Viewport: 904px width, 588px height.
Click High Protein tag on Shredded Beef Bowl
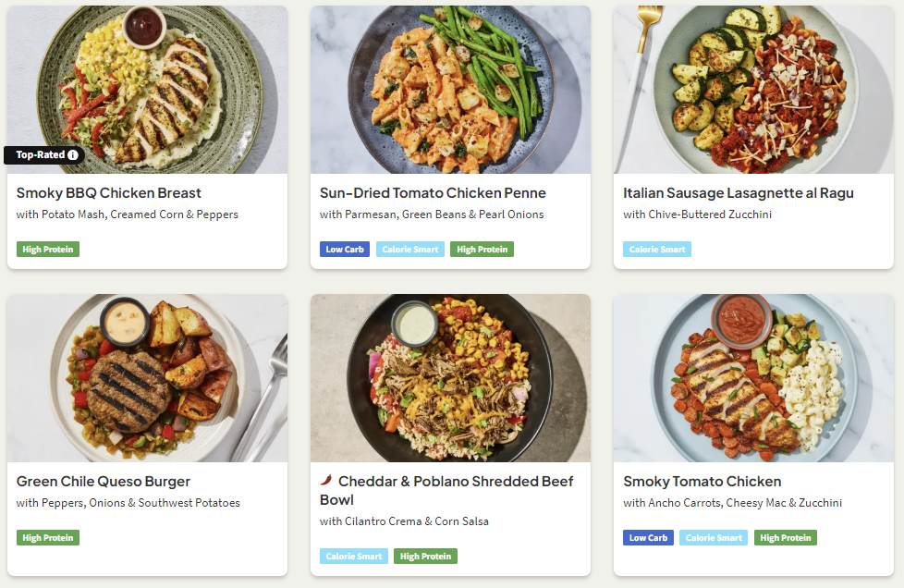point(425,557)
